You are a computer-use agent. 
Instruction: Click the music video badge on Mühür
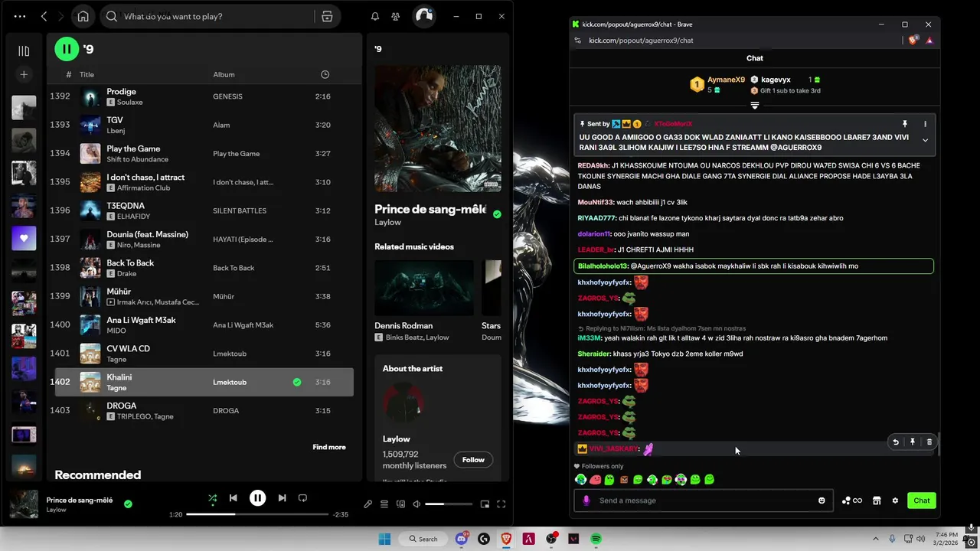[110, 302]
